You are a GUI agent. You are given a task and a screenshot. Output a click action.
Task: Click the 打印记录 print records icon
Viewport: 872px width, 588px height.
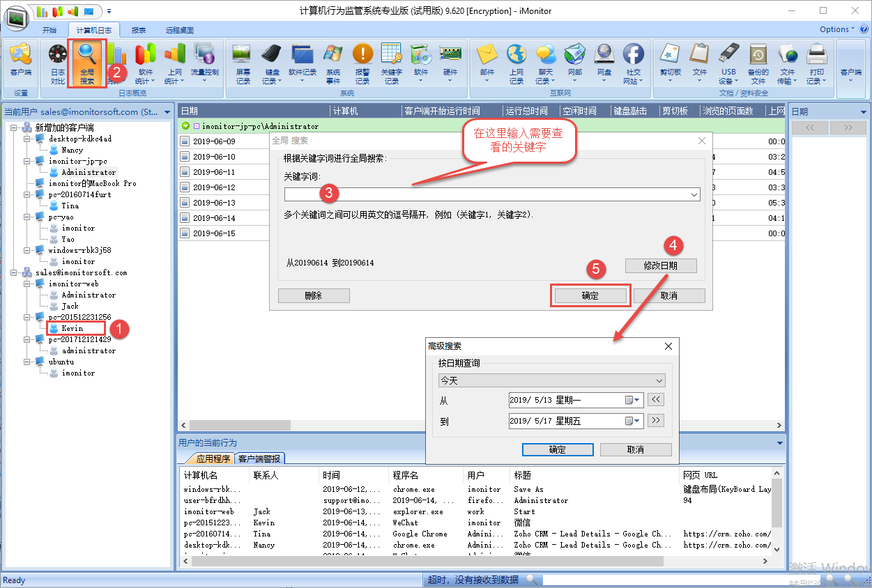(x=816, y=63)
